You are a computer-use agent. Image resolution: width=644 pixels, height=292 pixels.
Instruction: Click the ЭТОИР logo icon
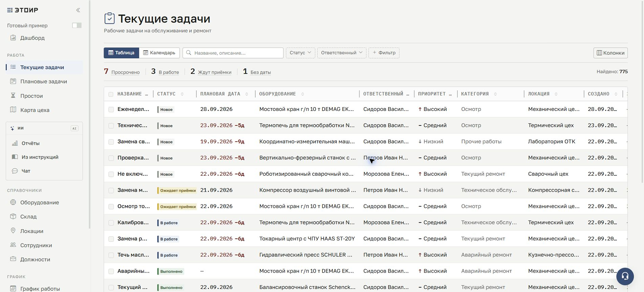pyautogui.click(x=9, y=10)
